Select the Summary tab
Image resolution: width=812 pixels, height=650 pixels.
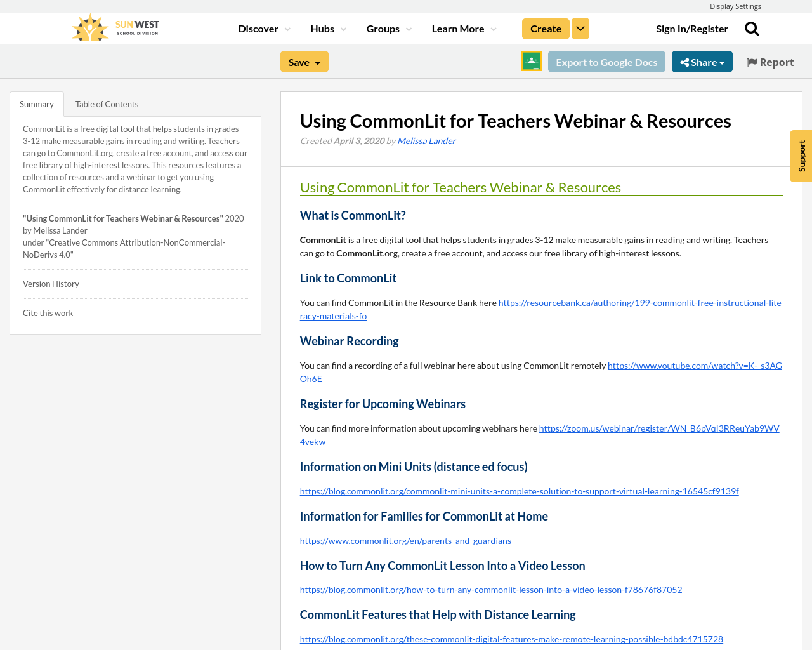click(36, 103)
